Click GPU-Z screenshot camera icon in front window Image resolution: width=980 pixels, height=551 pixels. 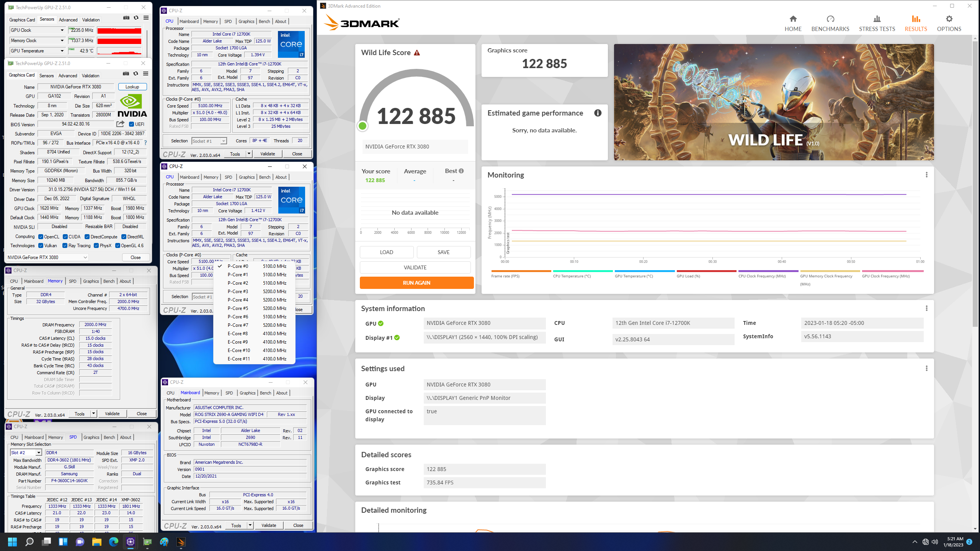(x=126, y=73)
